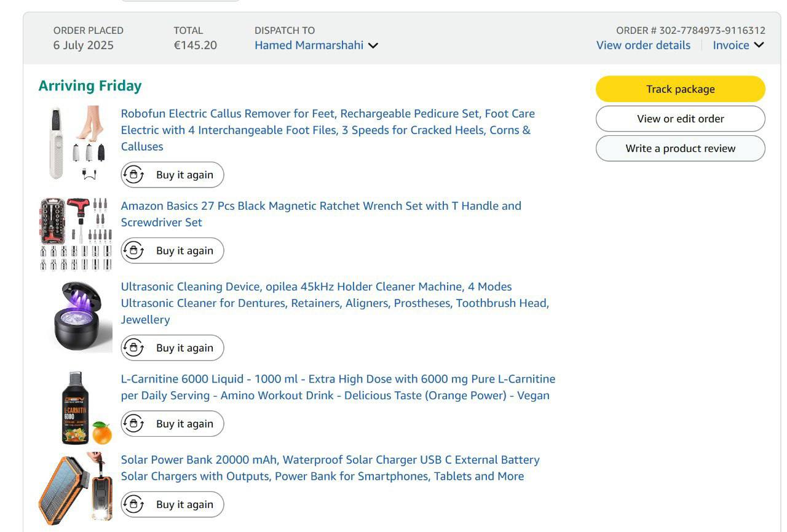The width and height of the screenshot is (787, 532).
Task: Click the reorder icon beside the solar power bank
Action: click(133, 504)
